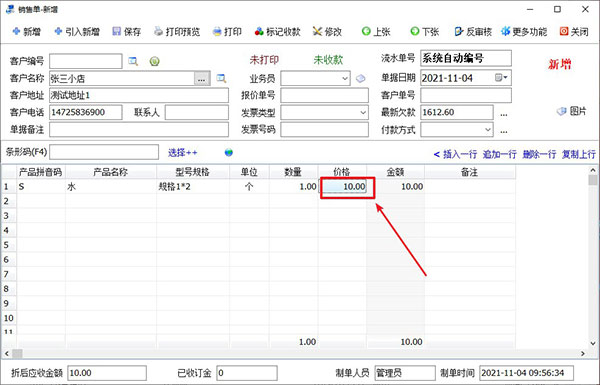Screen dimensions: 600x385
Task: Click 删除一行 to delete a row
Action: 539,154
